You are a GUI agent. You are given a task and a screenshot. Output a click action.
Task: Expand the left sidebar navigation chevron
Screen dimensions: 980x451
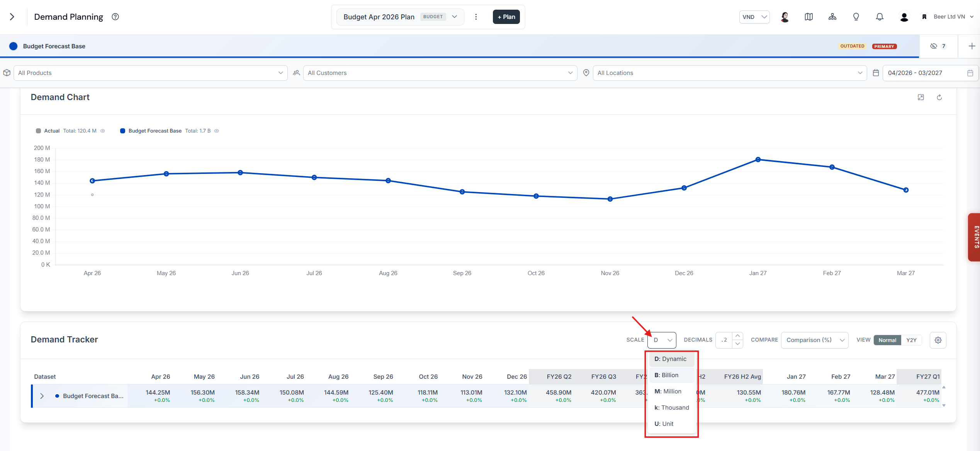point(12,17)
